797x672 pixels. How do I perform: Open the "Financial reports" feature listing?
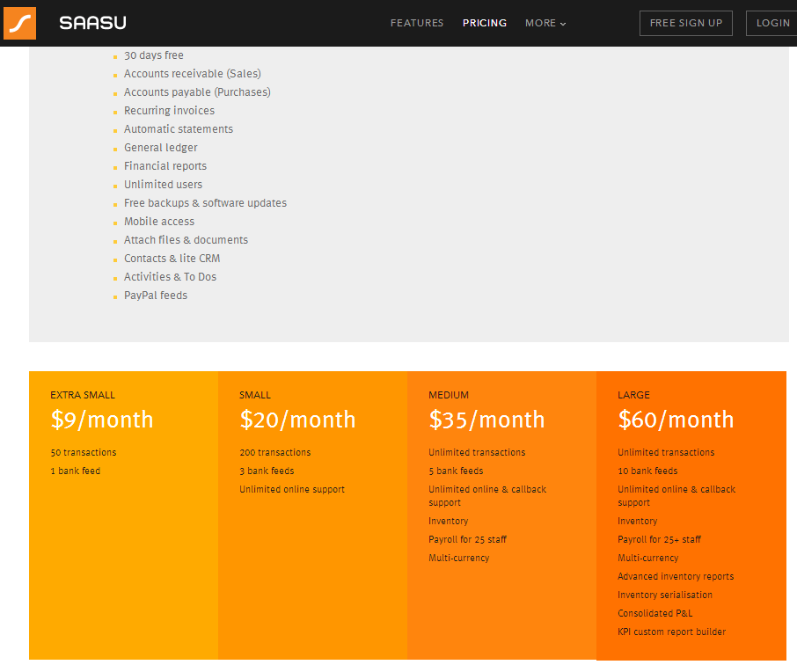[165, 165]
